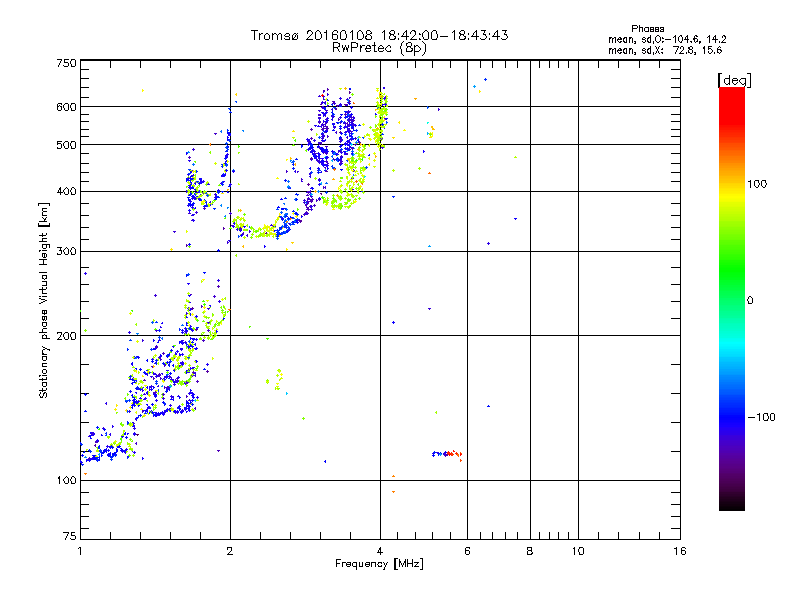Click the colorbar tick label '0'

[749, 301]
